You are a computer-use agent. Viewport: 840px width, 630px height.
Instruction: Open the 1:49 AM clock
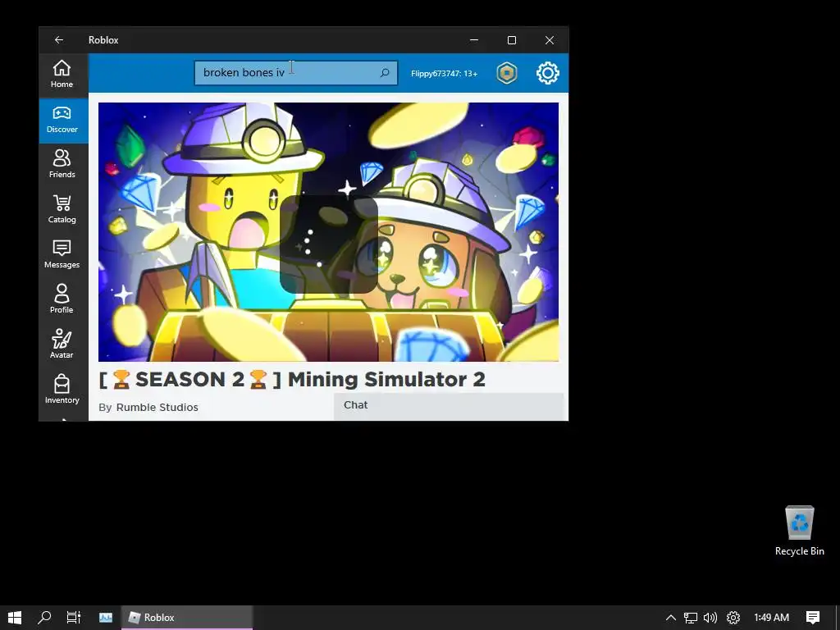point(771,618)
